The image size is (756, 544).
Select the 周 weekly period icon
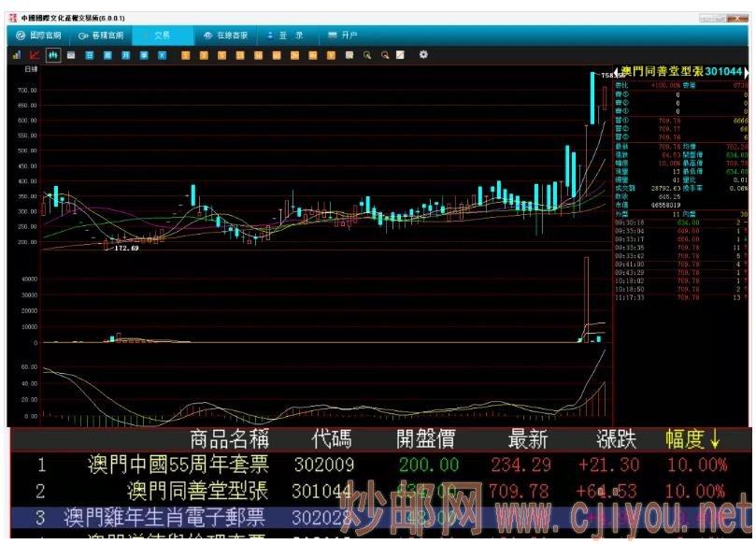pos(107,55)
